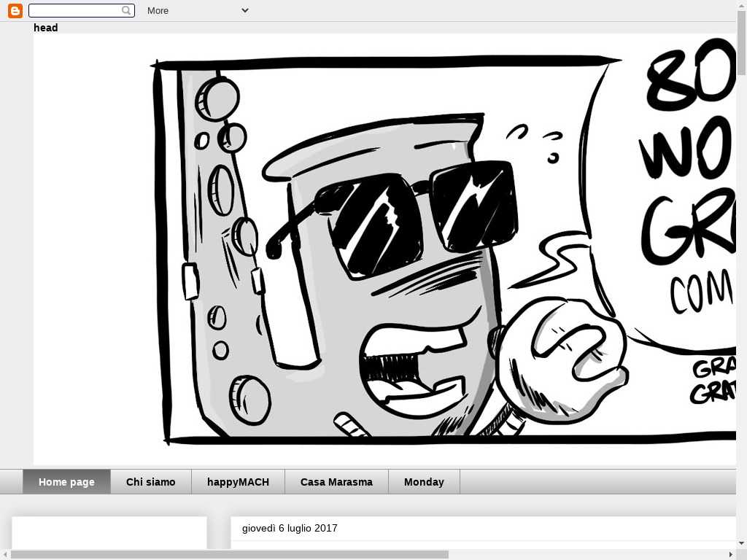747x560 pixels.
Task: Click the head title text
Action: 45,28
